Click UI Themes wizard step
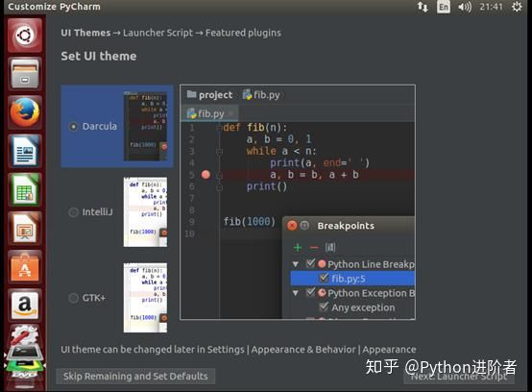 point(85,33)
